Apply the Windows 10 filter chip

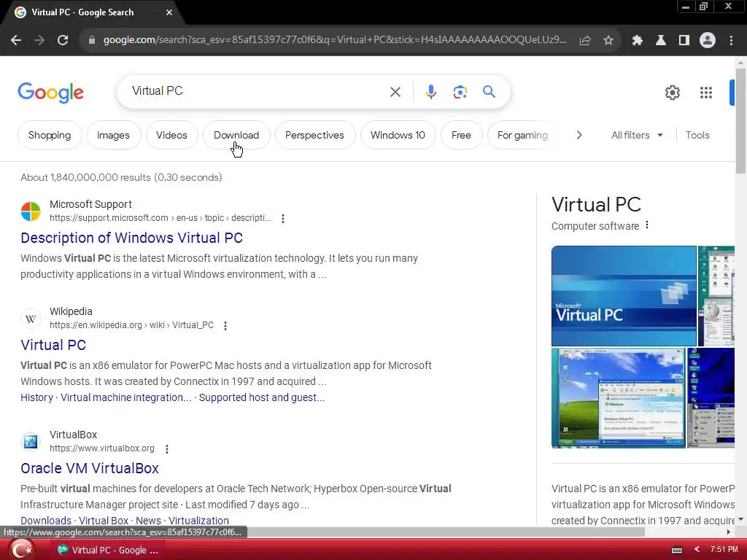tap(398, 135)
